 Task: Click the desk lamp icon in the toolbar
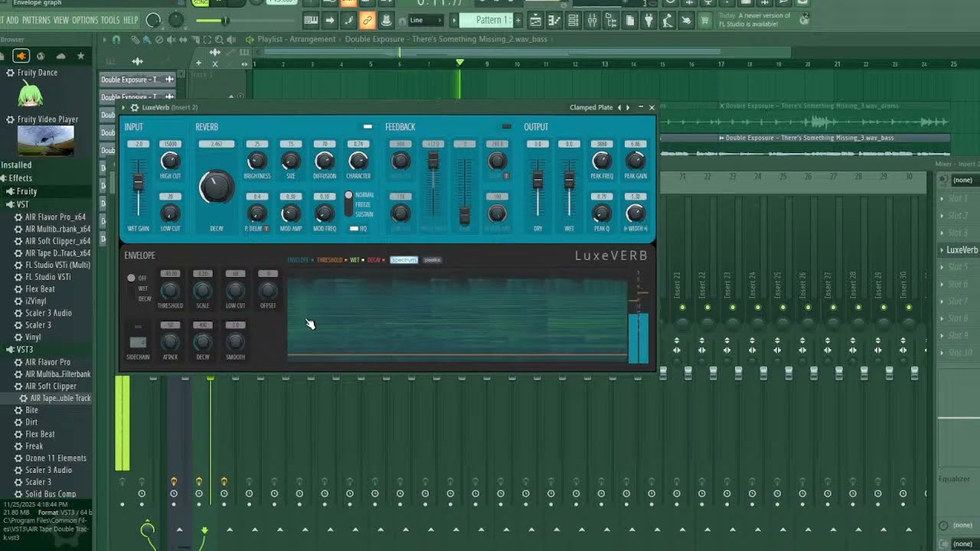[x=667, y=21]
